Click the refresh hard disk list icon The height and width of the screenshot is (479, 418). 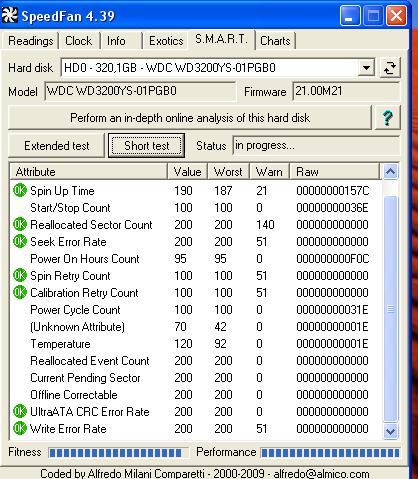point(390,68)
